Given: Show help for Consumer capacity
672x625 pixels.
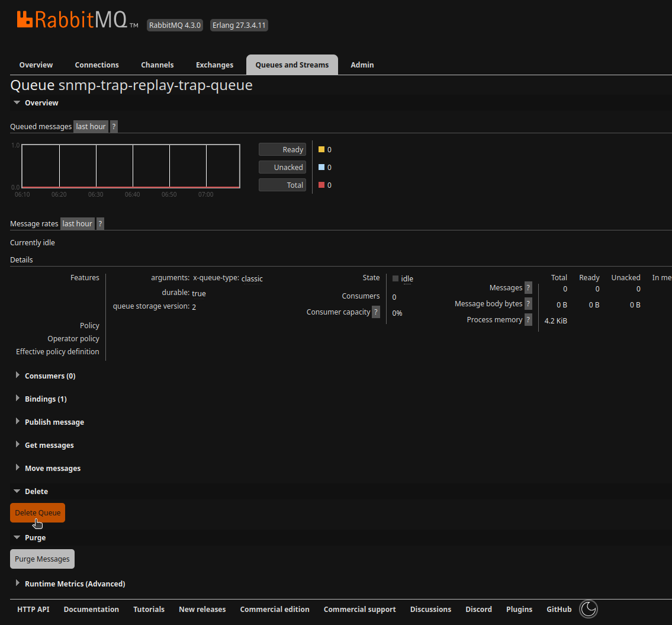Looking at the screenshot, I should click(x=376, y=312).
